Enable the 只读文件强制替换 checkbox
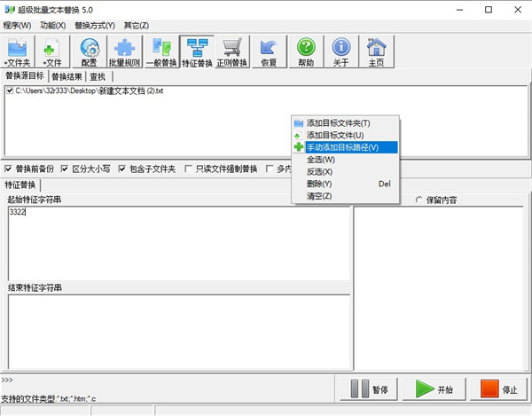The width and height of the screenshot is (532, 416). click(188, 169)
